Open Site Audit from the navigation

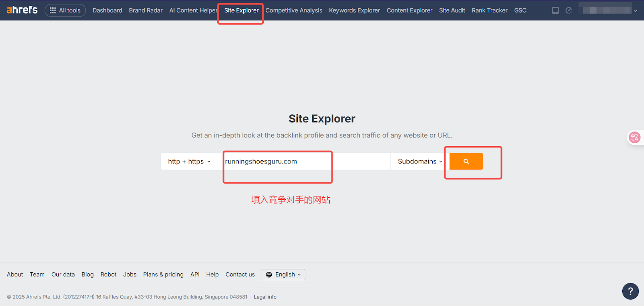[x=452, y=10]
